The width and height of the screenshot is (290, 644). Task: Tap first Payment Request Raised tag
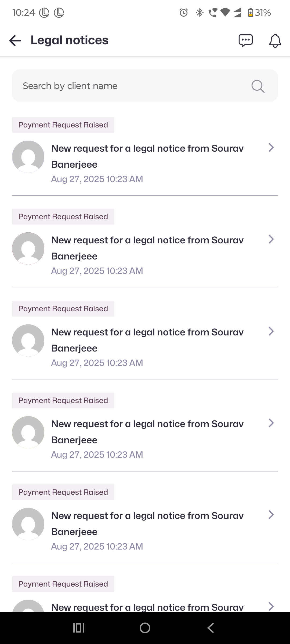point(63,125)
